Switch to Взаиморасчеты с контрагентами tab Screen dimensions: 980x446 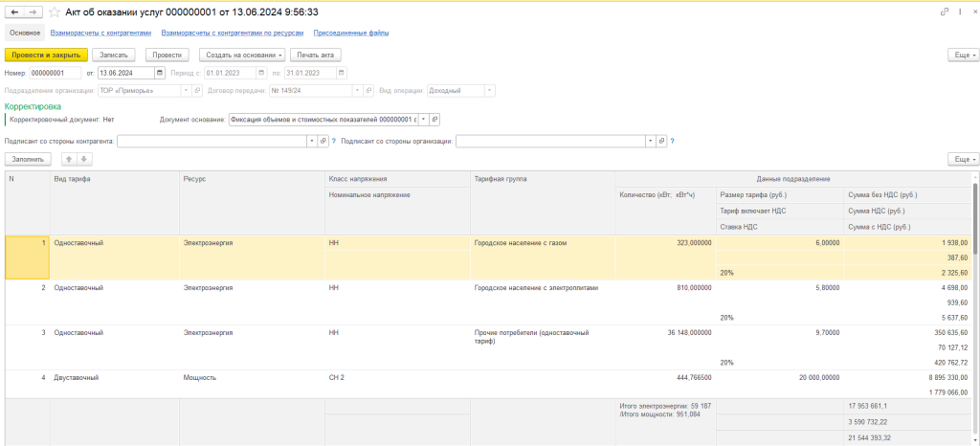pos(100,33)
